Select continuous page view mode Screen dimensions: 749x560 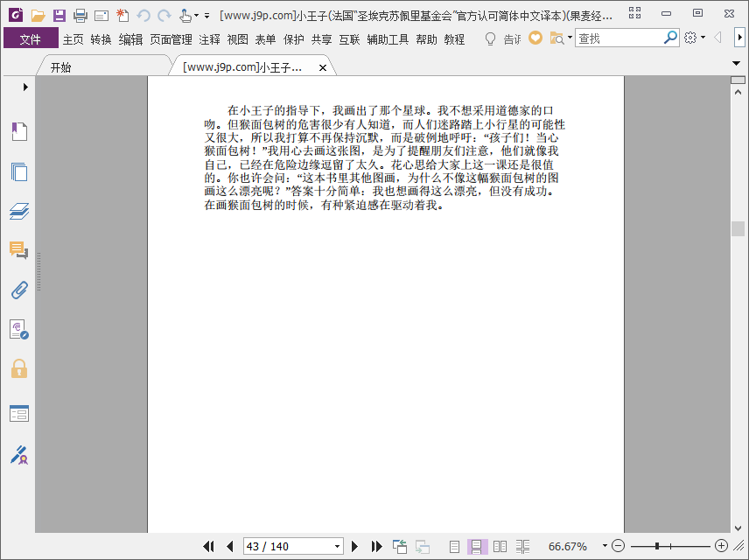tap(477, 546)
